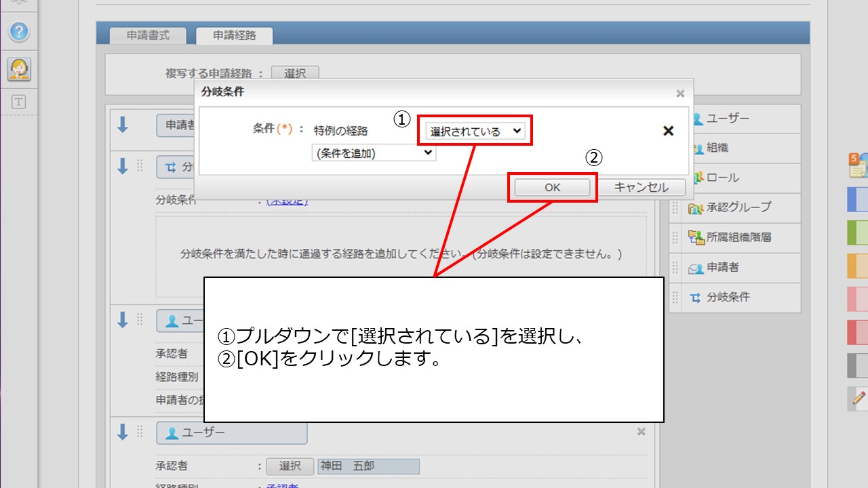Open the 選択されている dropdown
This screenshot has height=488, width=868.
tap(476, 131)
